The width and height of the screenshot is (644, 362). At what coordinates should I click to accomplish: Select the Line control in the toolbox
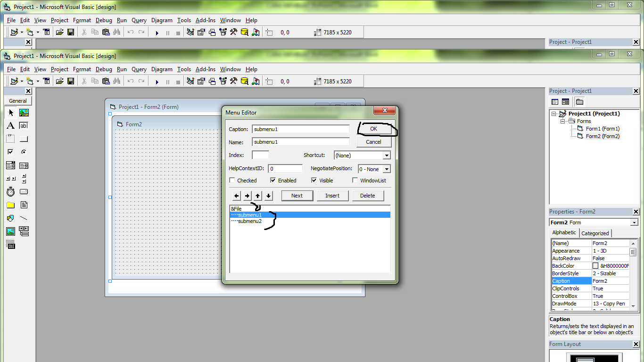point(24,218)
